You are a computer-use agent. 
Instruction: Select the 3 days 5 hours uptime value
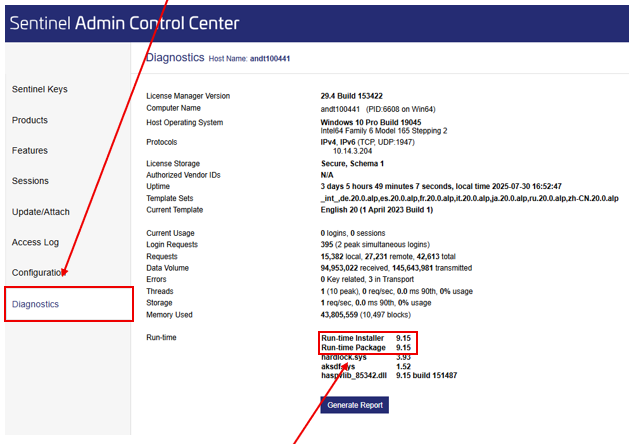point(441,187)
